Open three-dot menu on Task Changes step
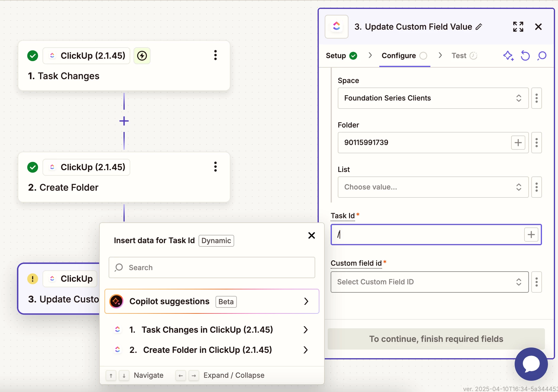This screenshot has width=558, height=392. [215, 55]
